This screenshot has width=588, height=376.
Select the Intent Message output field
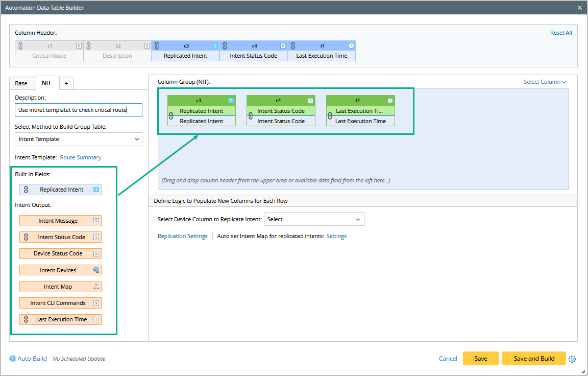tap(58, 221)
